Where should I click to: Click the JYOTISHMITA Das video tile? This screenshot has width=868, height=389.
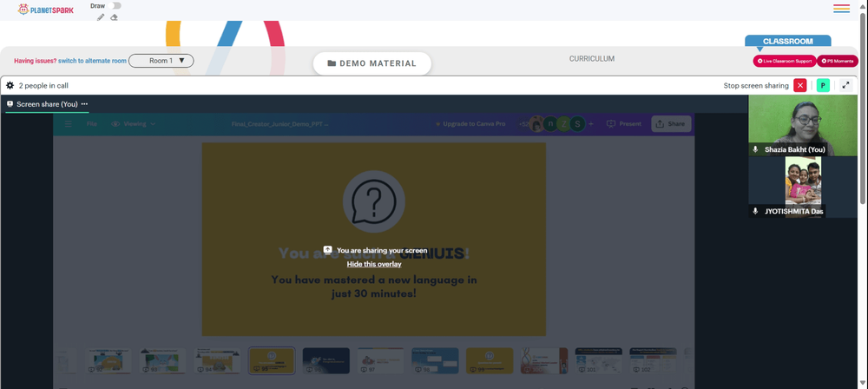803,187
